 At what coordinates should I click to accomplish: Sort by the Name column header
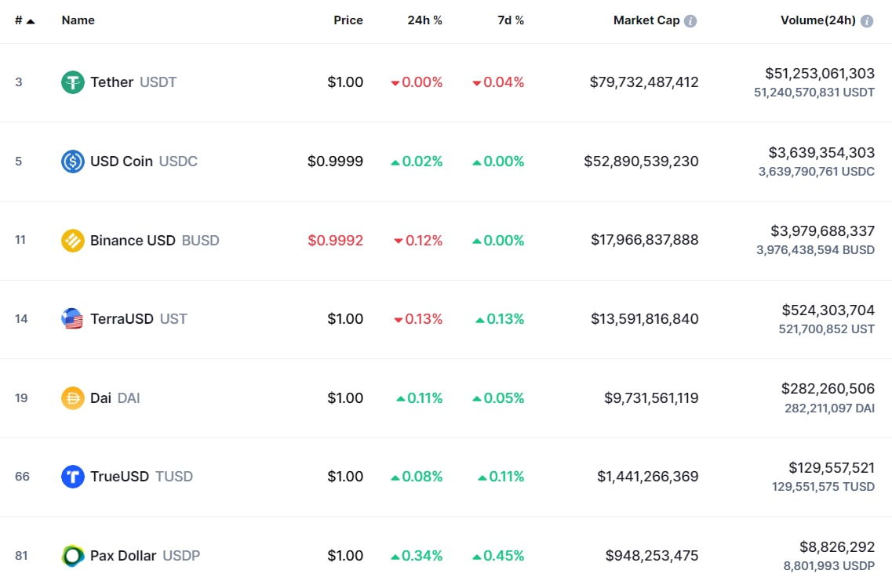tap(78, 20)
